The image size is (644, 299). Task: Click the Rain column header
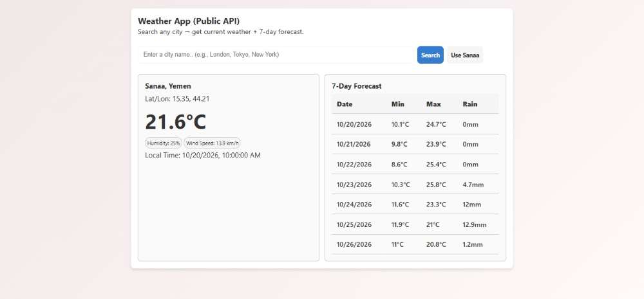[x=470, y=104]
